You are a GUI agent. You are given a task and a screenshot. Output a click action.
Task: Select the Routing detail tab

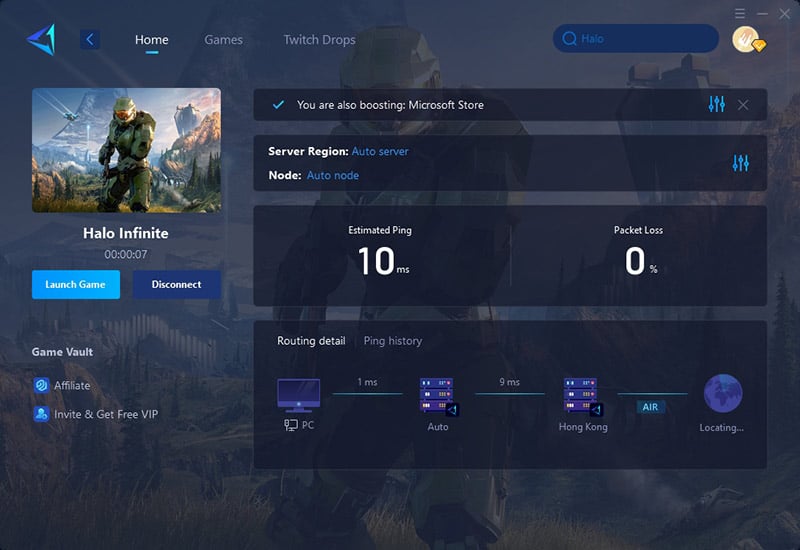click(x=311, y=340)
